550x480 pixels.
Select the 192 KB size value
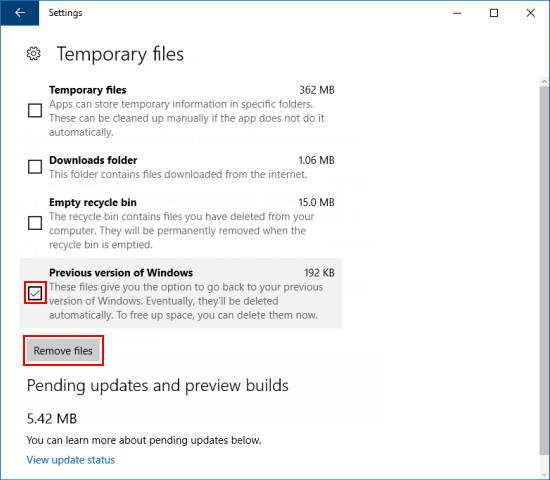319,273
